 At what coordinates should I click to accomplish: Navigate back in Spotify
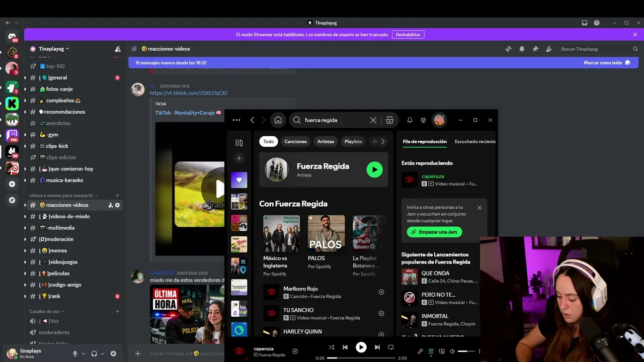pyautogui.click(x=252, y=120)
